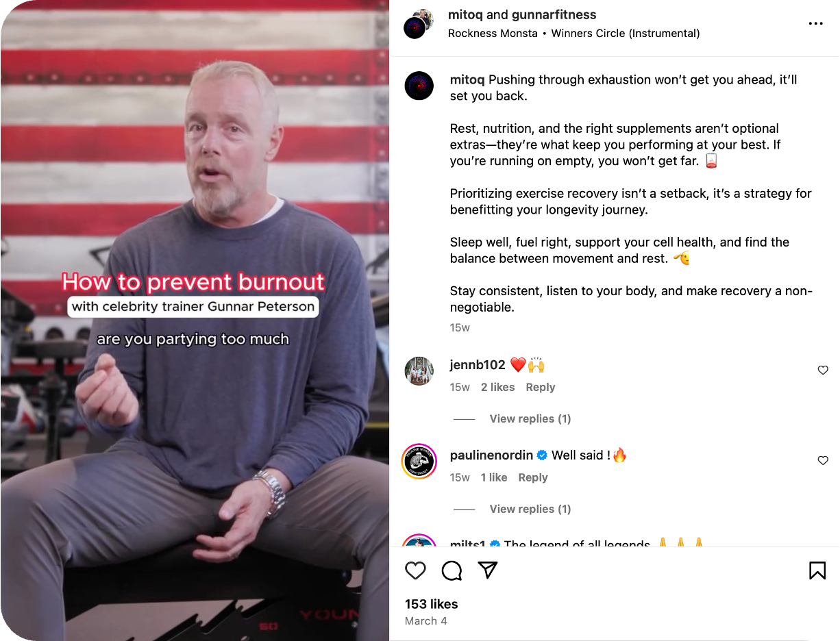Save post with bookmark icon
Viewport: 840px width, 641px height.
[817, 570]
